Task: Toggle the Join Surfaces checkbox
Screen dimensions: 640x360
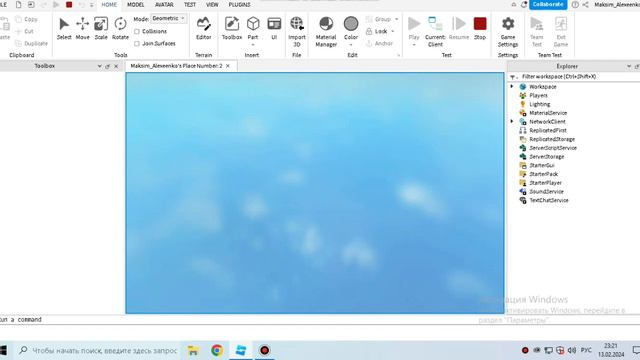Action: pyautogui.click(x=137, y=43)
